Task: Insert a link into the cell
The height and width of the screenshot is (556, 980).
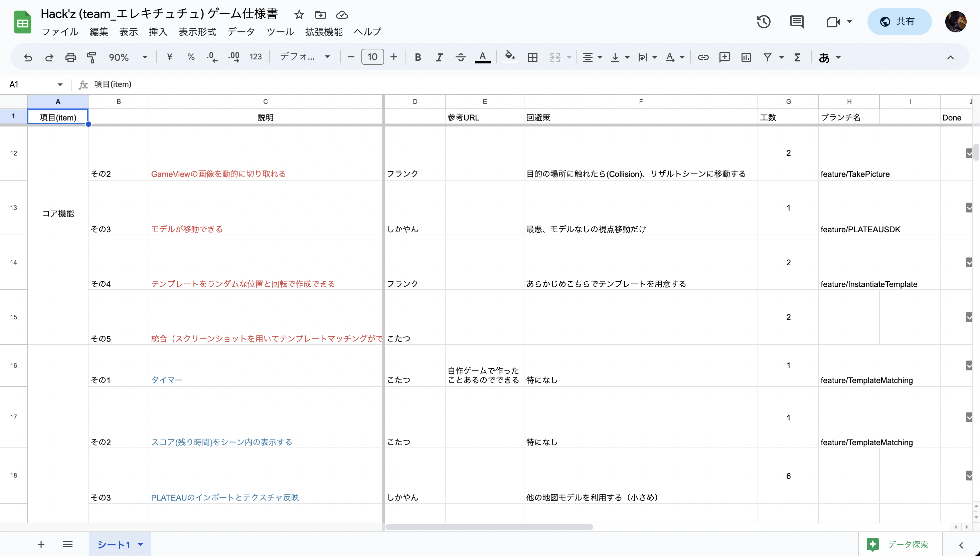Action: [703, 57]
